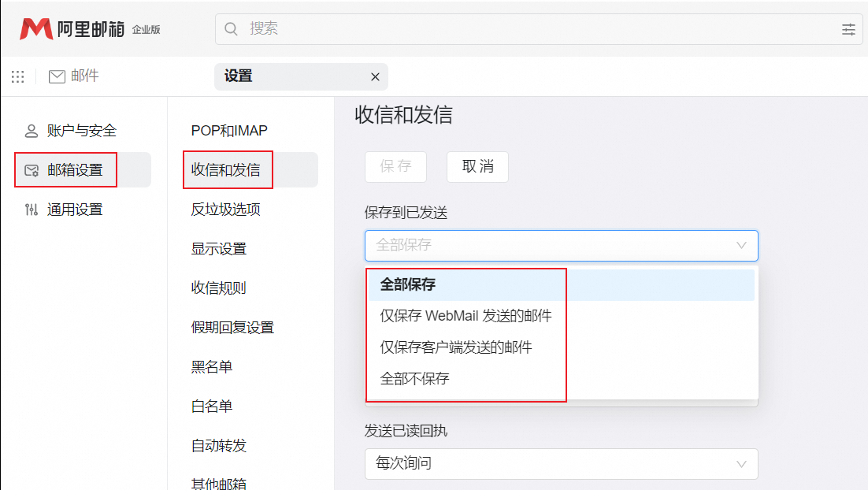Image resolution: width=868 pixels, height=490 pixels.
Task: Open the app grid launcher icon
Action: coord(17,76)
